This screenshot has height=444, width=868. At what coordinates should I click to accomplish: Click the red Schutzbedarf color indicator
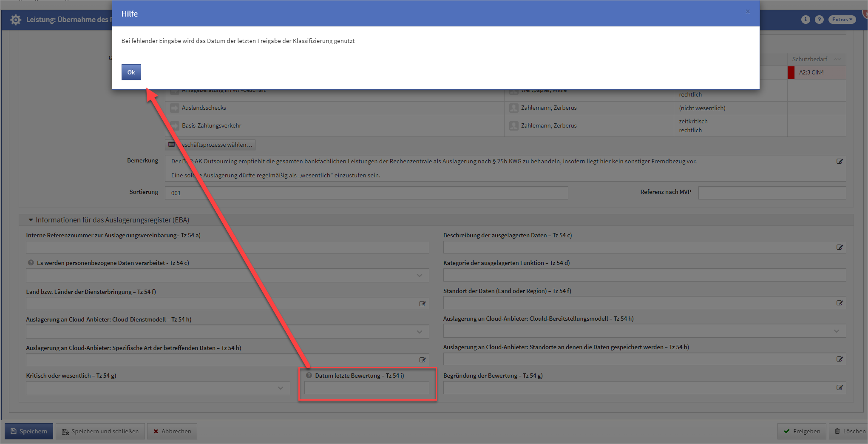click(x=791, y=73)
